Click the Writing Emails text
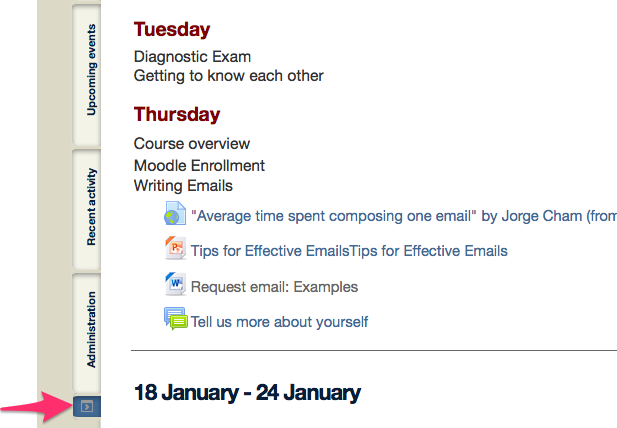This screenshot has width=617, height=428. pyautogui.click(x=183, y=186)
